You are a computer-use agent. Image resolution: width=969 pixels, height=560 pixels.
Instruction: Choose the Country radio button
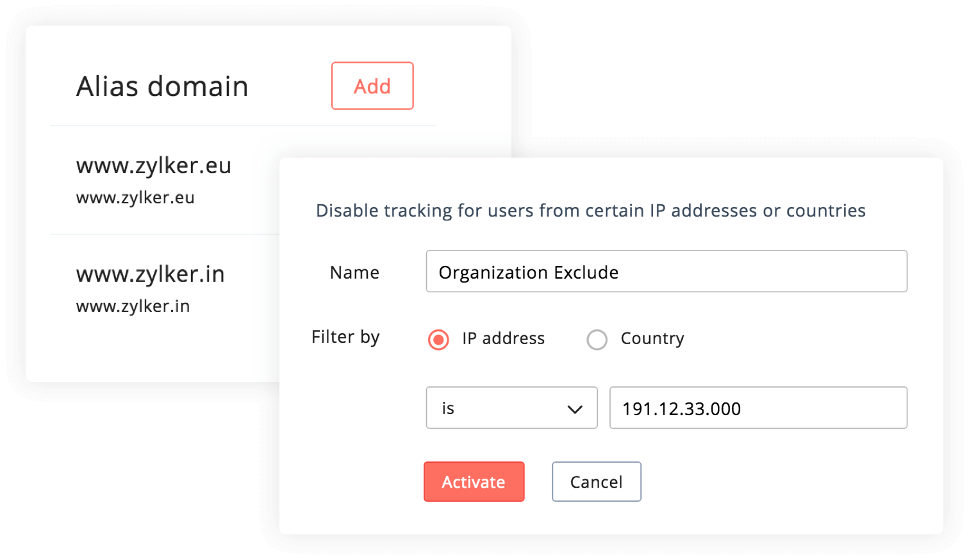[597, 340]
